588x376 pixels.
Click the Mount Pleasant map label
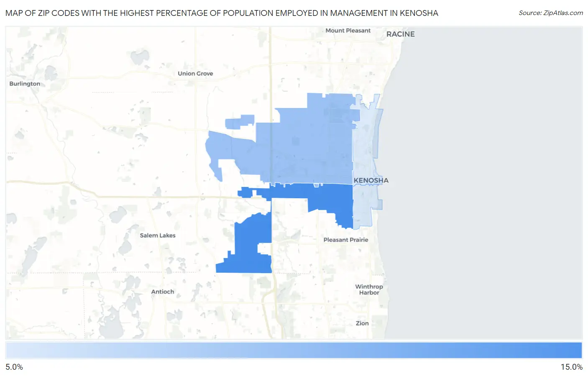click(x=348, y=31)
